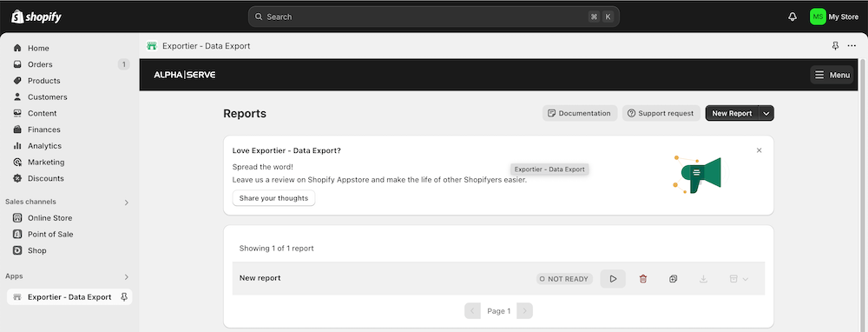Open Products in the sidebar
Screen dimensions: 868x332
[43, 81]
